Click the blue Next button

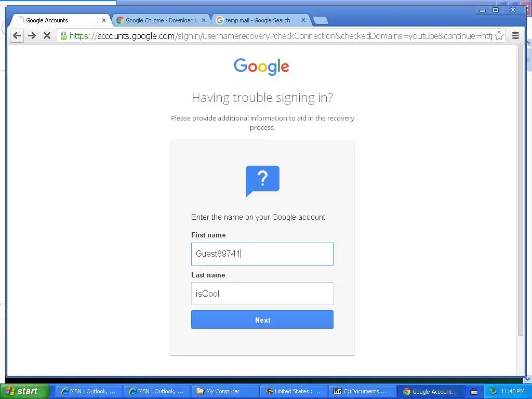coord(262,320)
